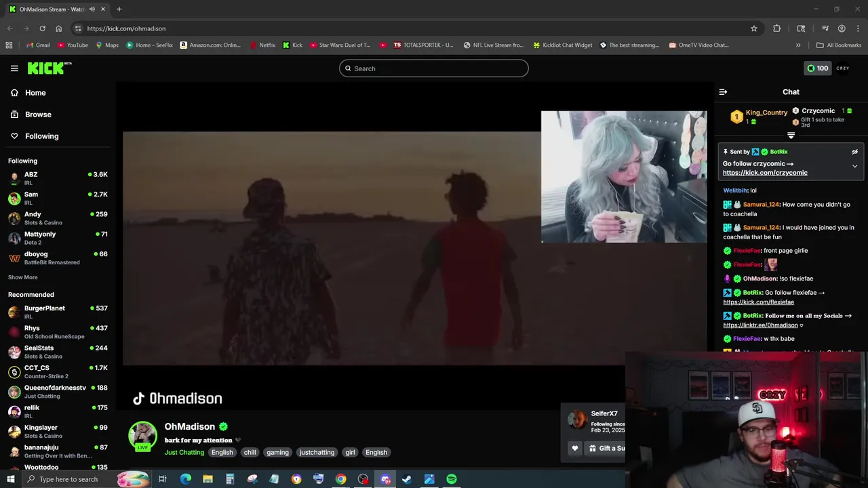Open Kingslayer recommended channel

(x=58, y=431)
